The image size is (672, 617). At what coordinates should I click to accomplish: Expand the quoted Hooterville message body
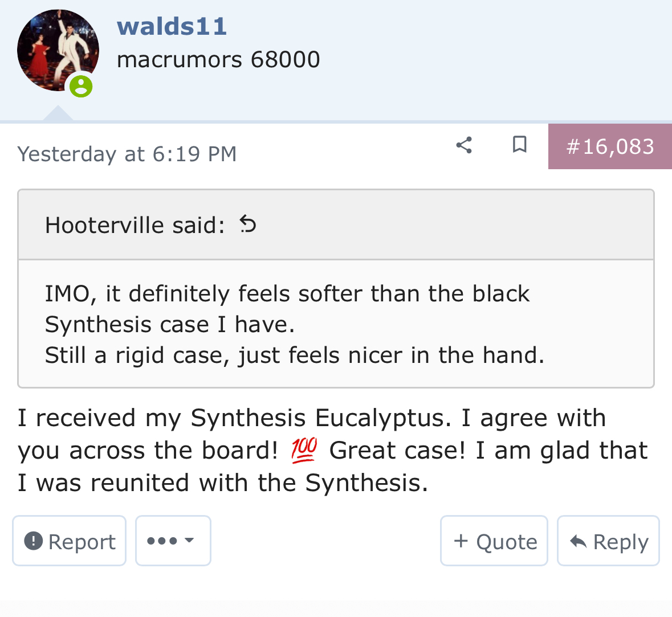point(336,324)
